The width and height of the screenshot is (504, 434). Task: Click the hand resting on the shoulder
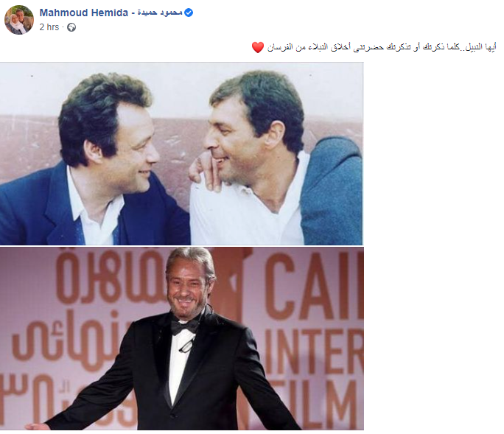tap(203, 169)
